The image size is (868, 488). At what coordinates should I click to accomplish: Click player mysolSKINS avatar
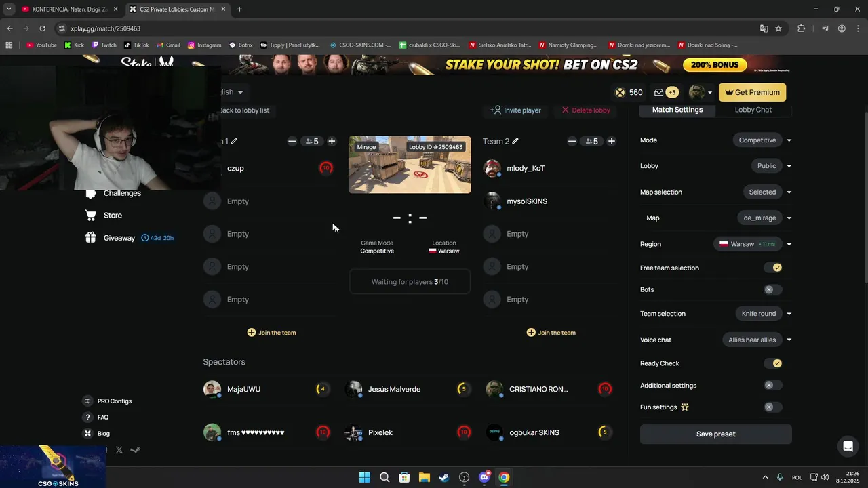coord(492,201)
